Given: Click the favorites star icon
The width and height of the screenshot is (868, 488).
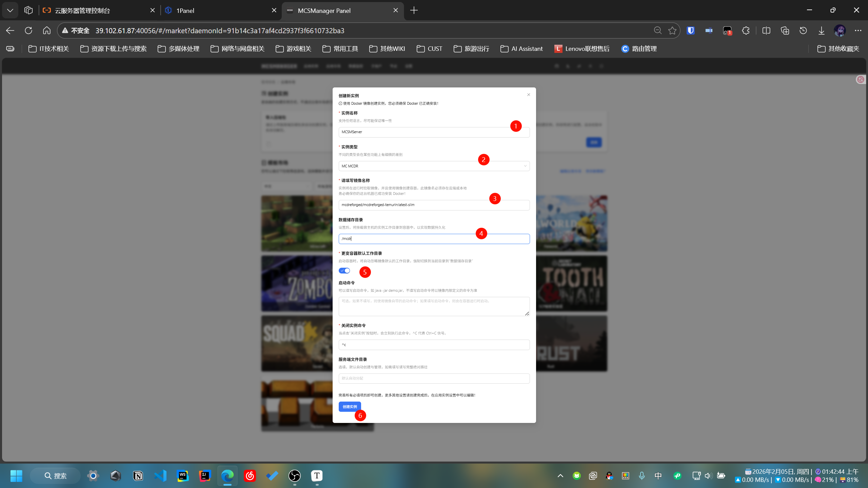Looking at the screenshot, I should point(672,30).
